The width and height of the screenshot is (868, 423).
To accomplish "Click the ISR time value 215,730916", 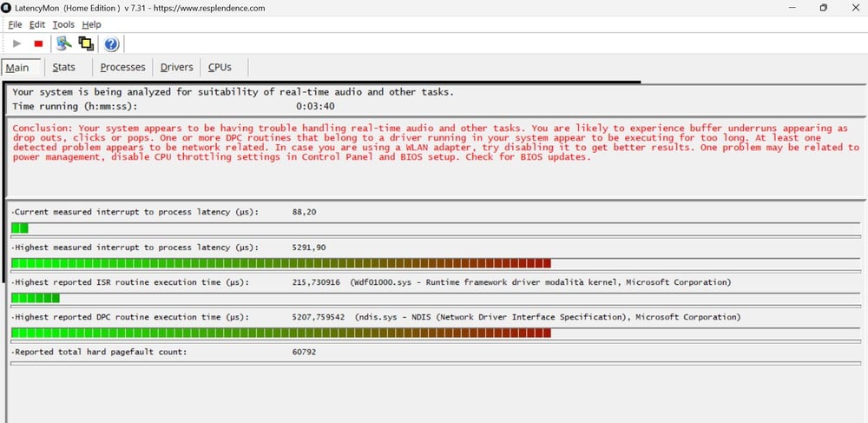I will pos(316,282).
